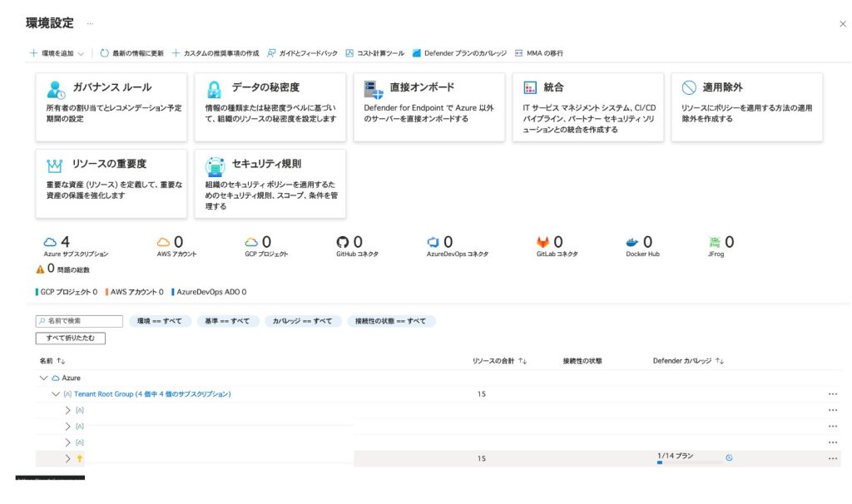The image size is (852, 504).
Task: Expand the subscription row with key icon
Action: point(68,458)
